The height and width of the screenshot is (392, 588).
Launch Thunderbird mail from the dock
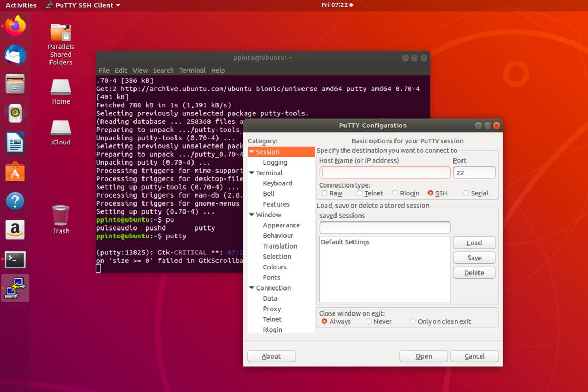point(15,55)
